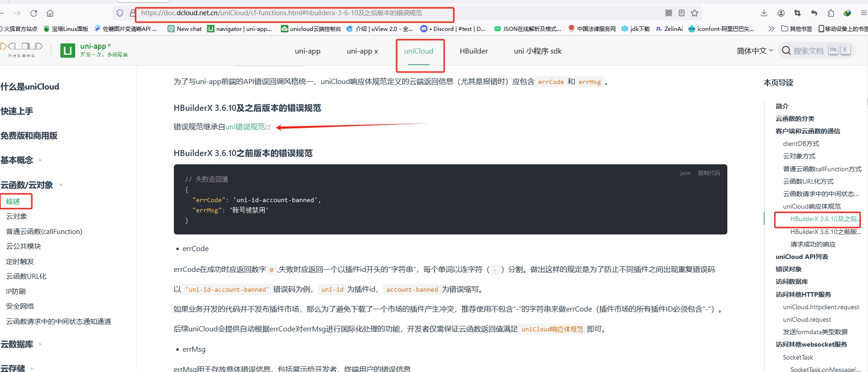868x372 pixels.
Task: Open the New chat bookmark
Action: 185,29
